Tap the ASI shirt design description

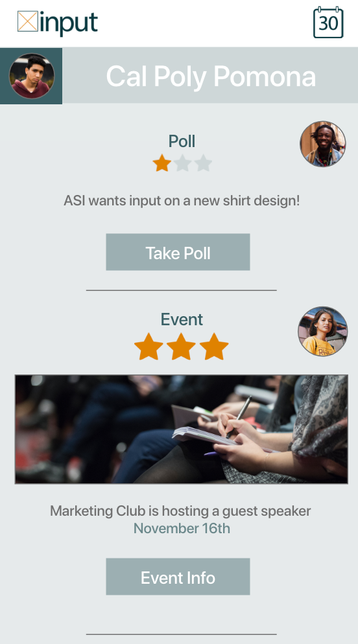(182, 201)
